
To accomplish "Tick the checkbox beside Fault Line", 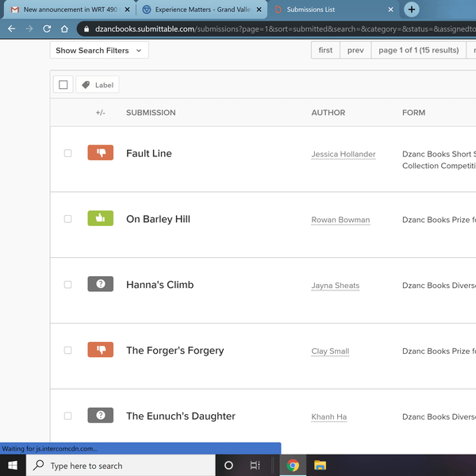I will tap(67, 153).
